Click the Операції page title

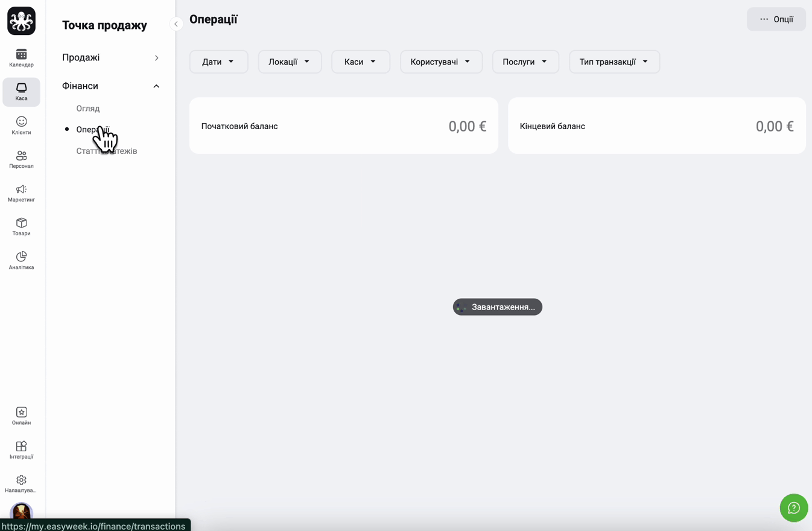pyautogui.click(x=214, y=19)
